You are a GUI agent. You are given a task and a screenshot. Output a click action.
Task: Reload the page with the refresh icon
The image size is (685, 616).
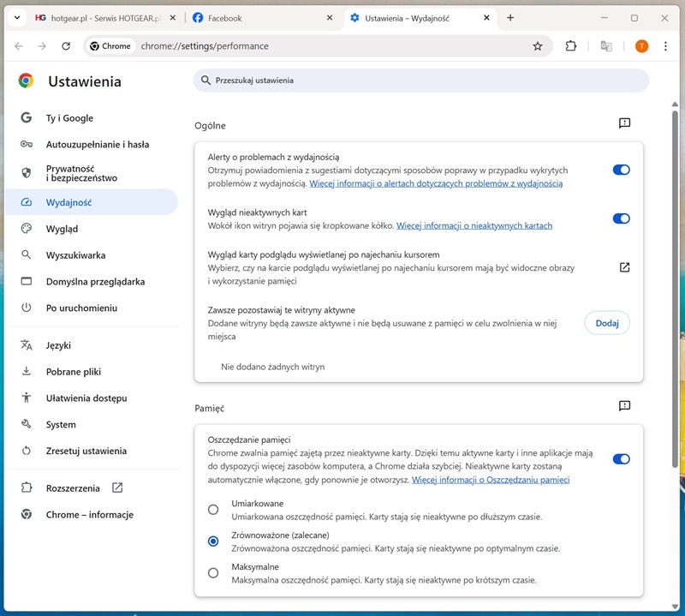click(66, 46)
